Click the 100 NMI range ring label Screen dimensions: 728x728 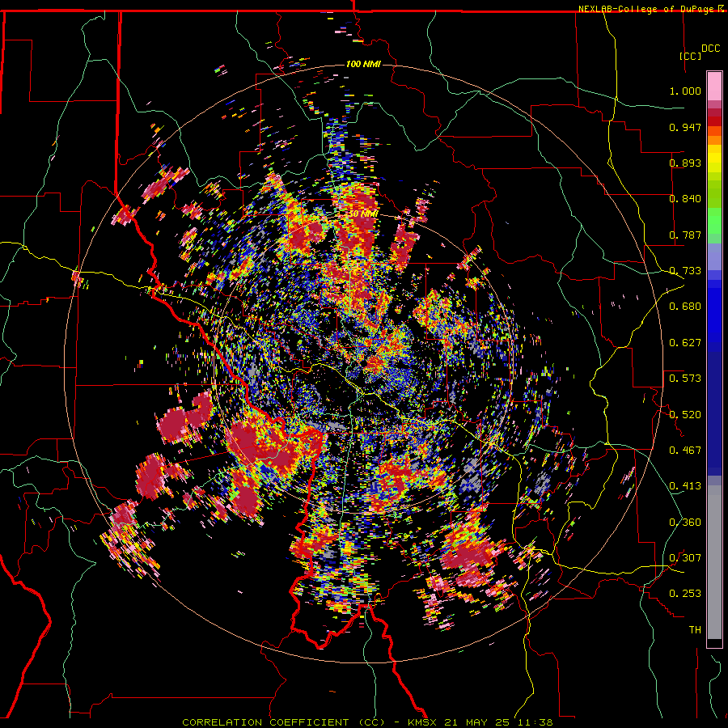coord(363,64)
